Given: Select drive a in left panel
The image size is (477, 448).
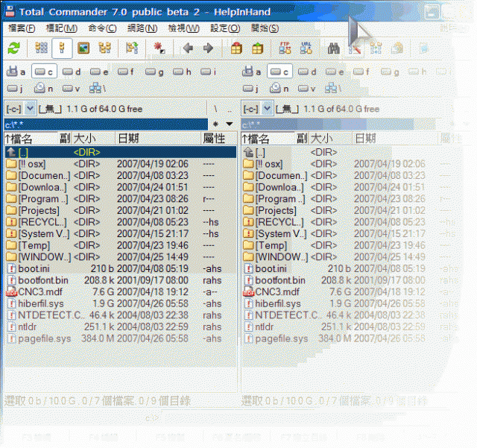Looking at the screenshot, I should (x=16, y=72).
